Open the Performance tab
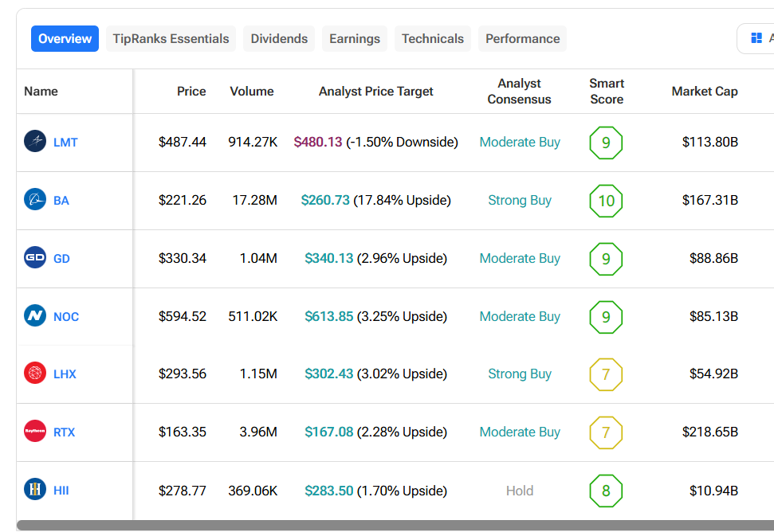 coord(522,38)
